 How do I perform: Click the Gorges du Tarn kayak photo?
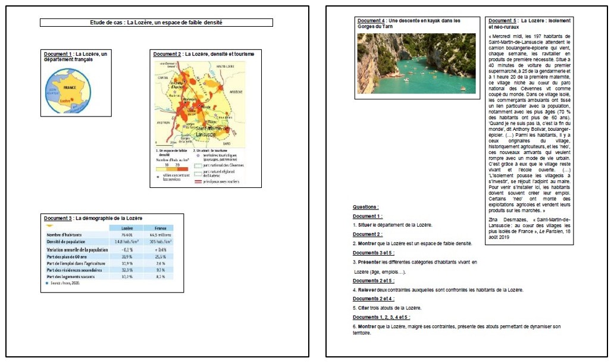(416, 63)
